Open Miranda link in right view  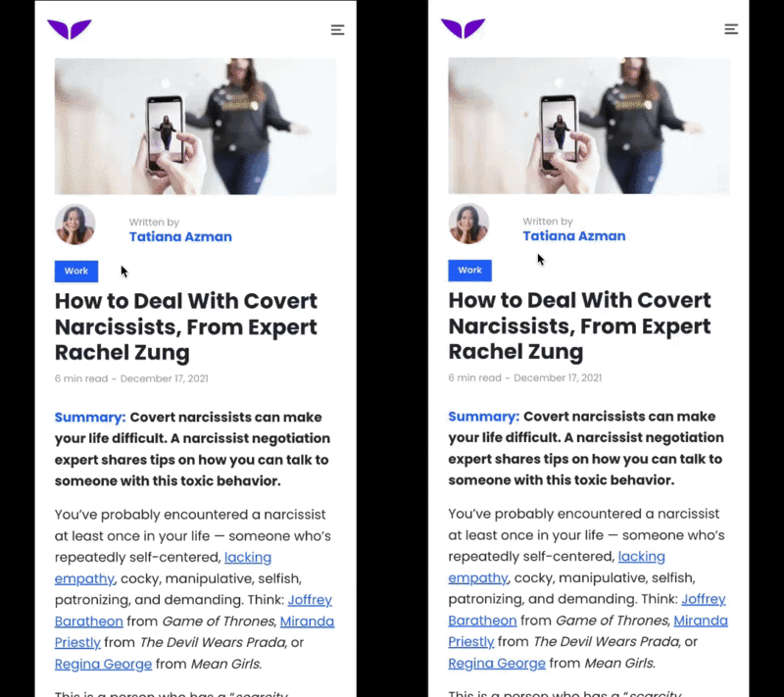(701, 620)
